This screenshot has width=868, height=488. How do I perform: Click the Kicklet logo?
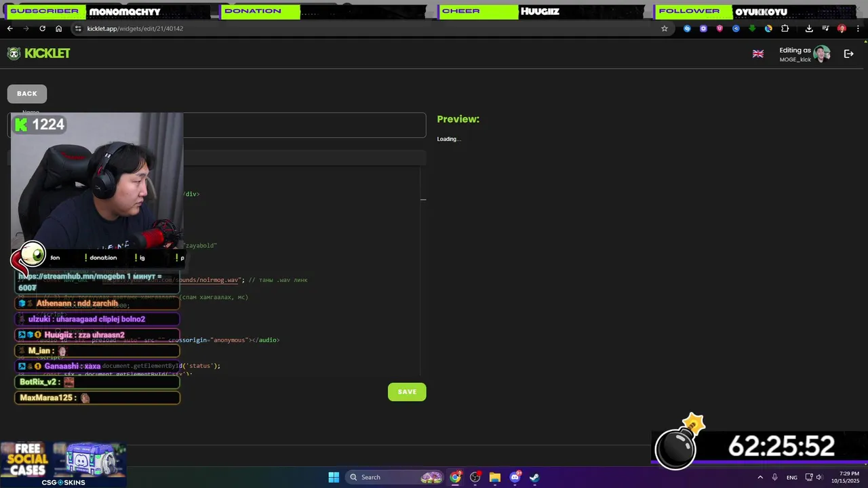coord(39,54)
